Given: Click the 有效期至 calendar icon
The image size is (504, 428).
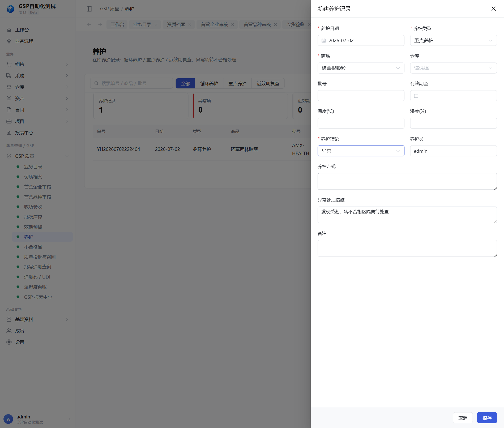Looking at the screenshot, I should [416, 96].
